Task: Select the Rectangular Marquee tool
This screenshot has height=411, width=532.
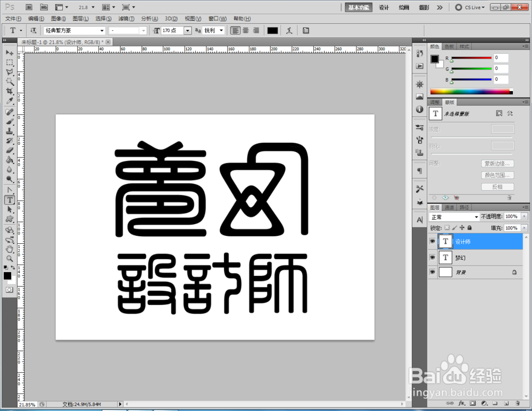Action: (10, 62)
